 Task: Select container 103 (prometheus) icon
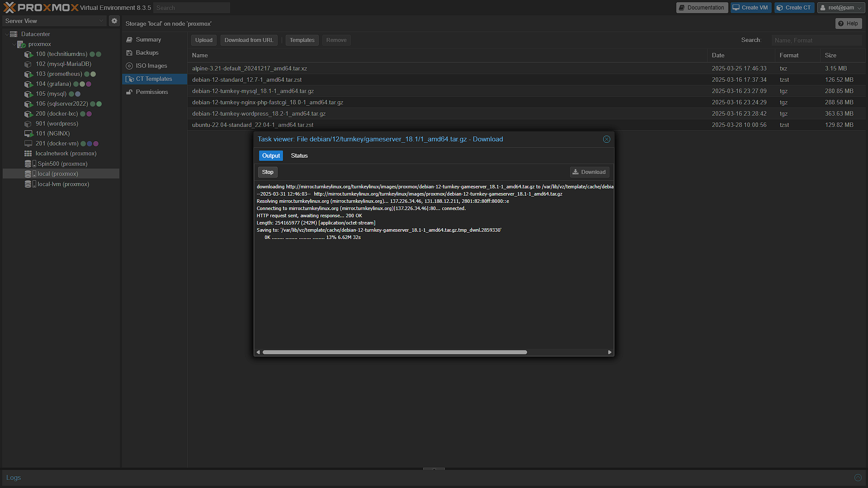[x=28, y=74]
